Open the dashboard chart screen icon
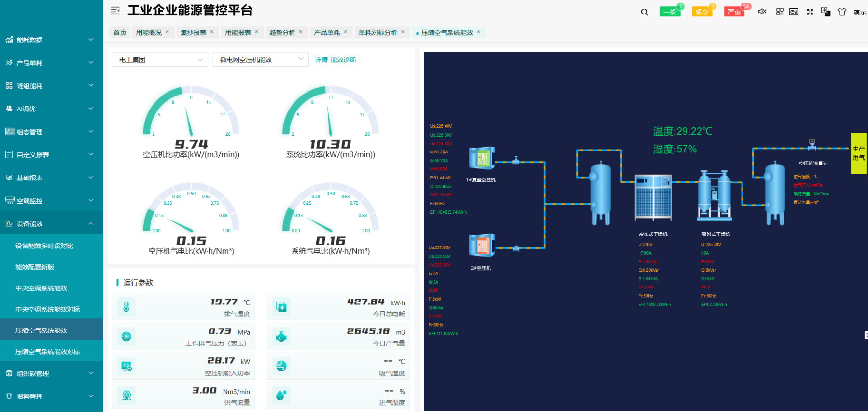Viewport: 868px width, 412px height. [794, 12]
